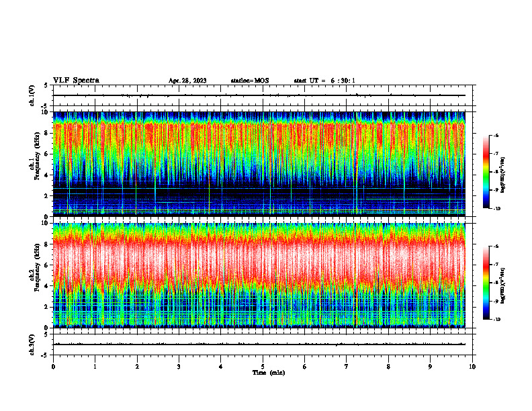Click the -10 label on ch.2 color bar
Screen dimensions: 532x411
(496, 319)
